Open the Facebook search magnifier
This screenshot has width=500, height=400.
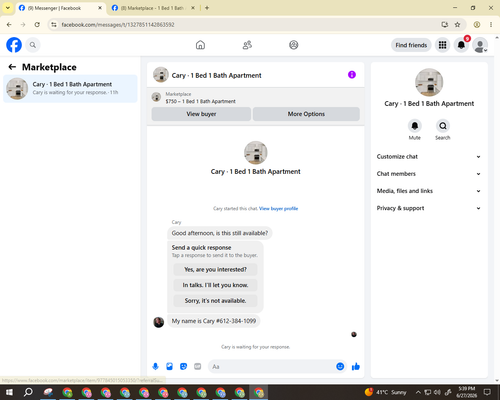click(x=33, y=45)
